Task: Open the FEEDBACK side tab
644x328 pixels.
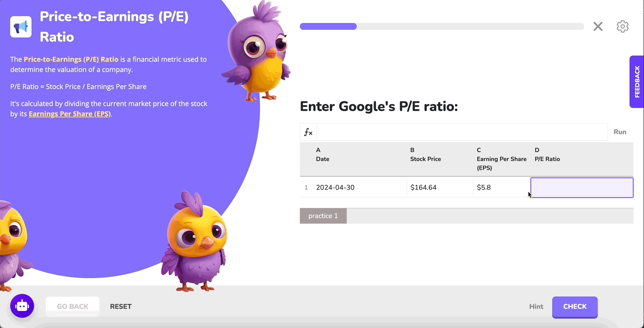Action: click(x=637, y=82)
